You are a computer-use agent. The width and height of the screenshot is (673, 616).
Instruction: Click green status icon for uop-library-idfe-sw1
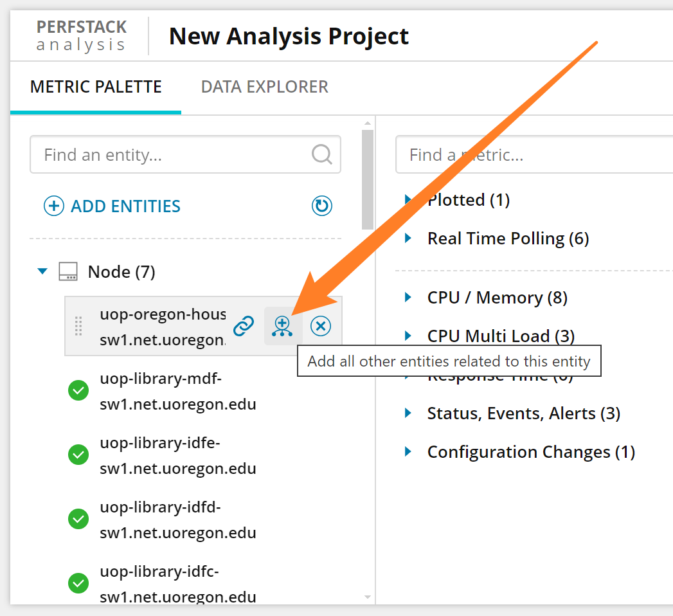click(x=78, y=455)
